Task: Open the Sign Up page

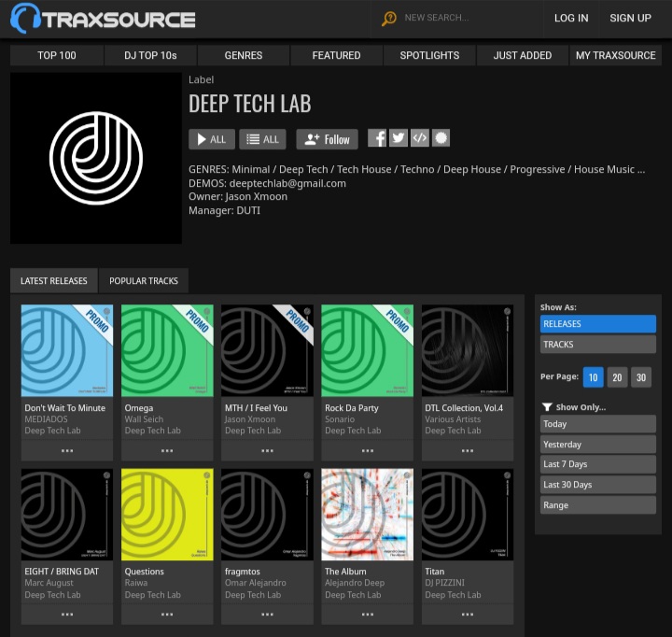Action: [630, 19]
